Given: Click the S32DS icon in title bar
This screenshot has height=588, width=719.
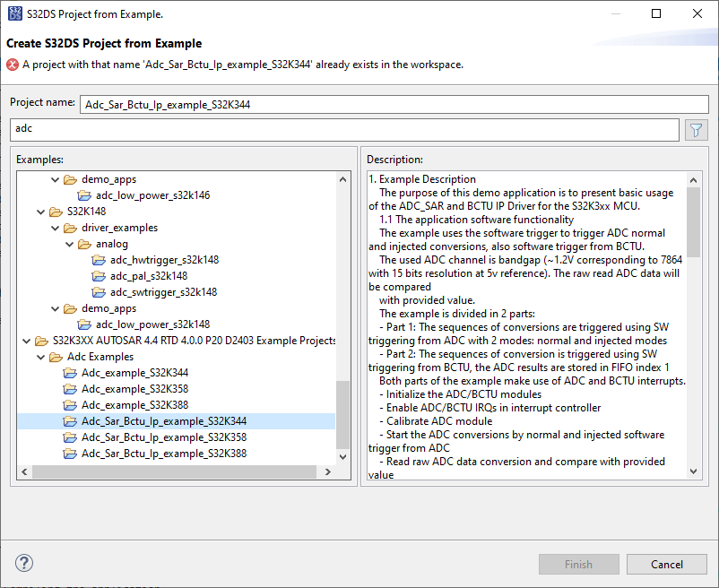Looking at the screenshot, I should tap(14, 14).
